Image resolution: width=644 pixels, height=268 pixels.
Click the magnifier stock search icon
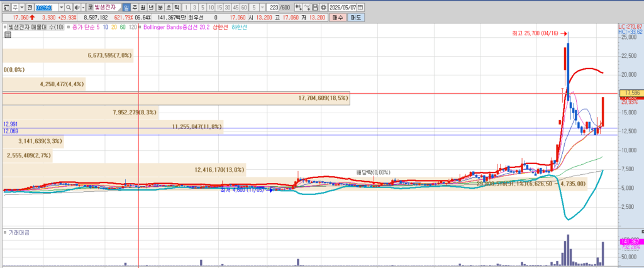click(69, 8)
